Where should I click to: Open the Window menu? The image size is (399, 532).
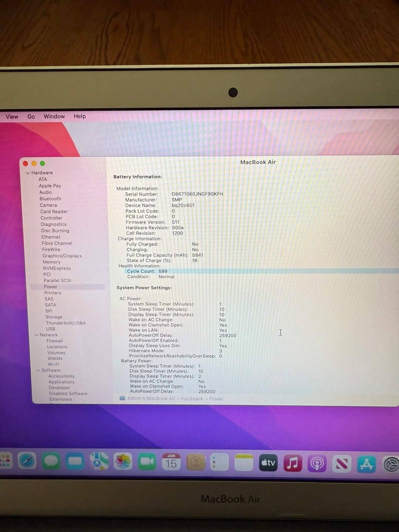pyautogui.click(x=54, y=116)
